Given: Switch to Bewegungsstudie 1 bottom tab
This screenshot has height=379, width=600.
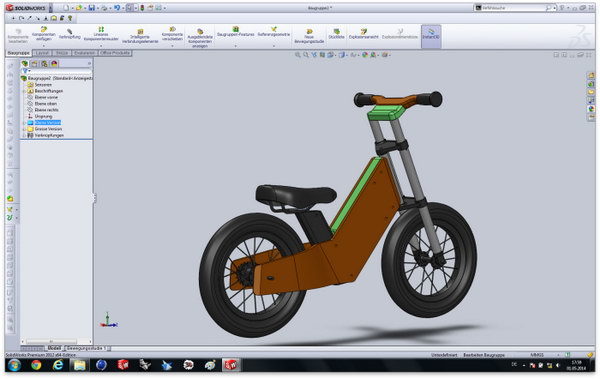Looking at the screenshot, I should (86, 348).
